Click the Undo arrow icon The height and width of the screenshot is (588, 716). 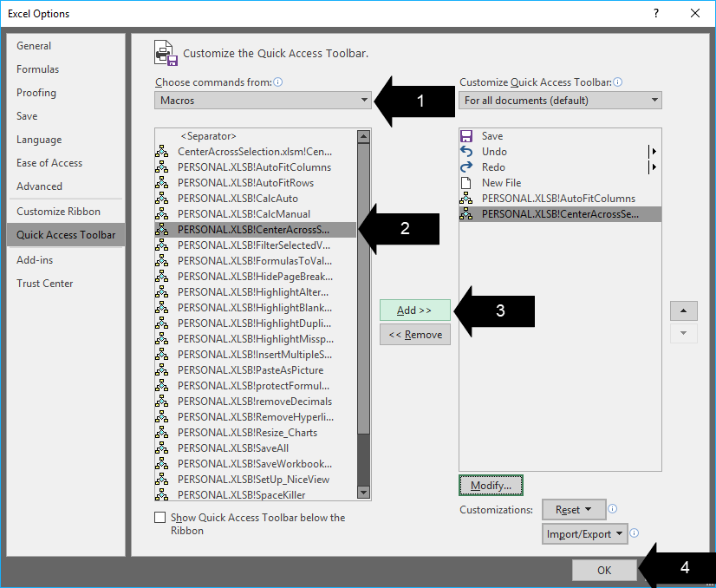[x=465, y=151]
